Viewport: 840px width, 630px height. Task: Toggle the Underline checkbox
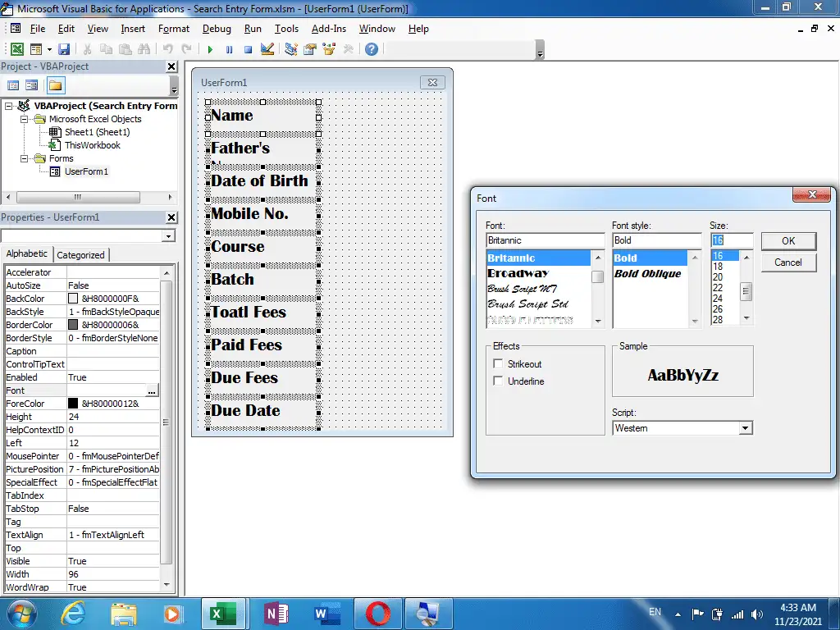tap(498, 381)
